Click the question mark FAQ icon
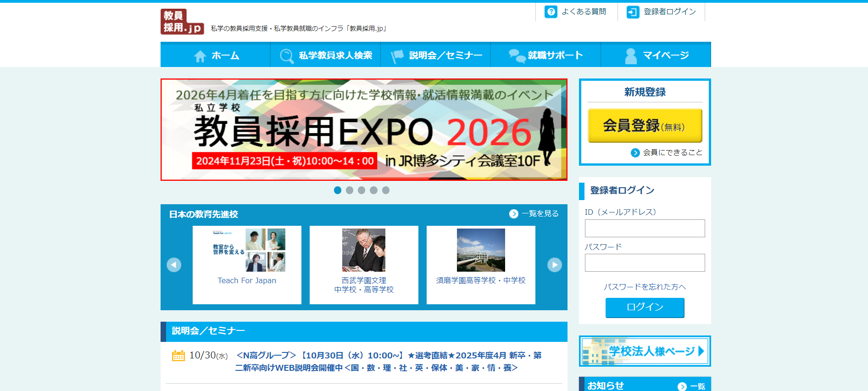This screenshot has height=391, width=868. point(551,12)
